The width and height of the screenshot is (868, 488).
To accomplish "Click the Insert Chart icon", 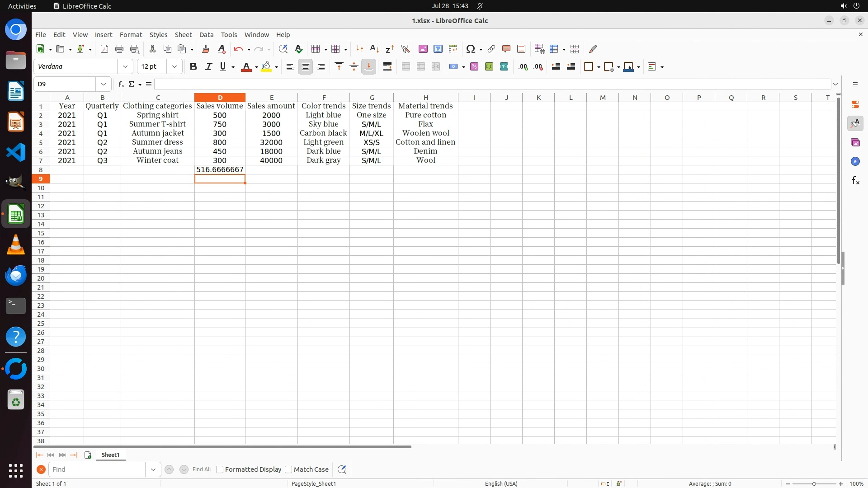I will tap(438, 49).
